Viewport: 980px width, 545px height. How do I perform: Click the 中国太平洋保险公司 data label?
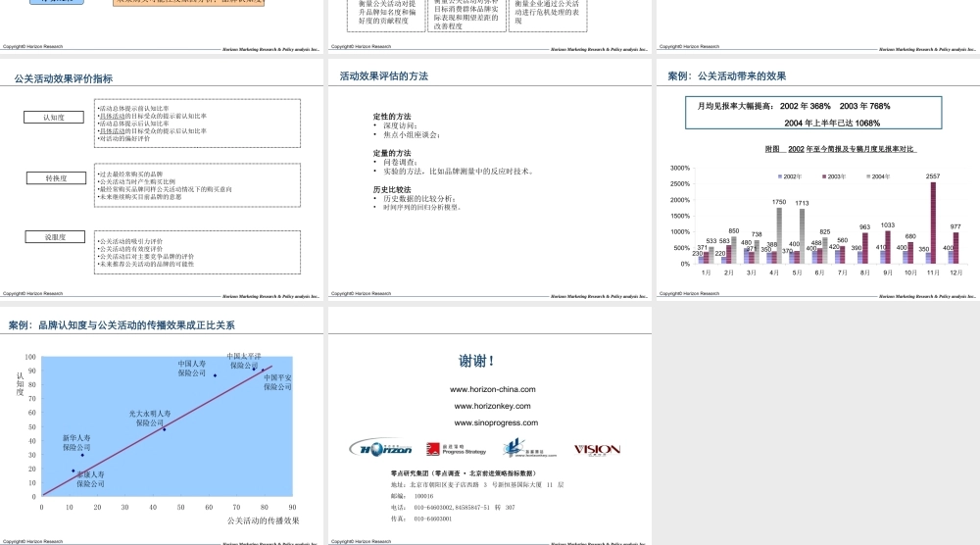click(x=244, y=361)
